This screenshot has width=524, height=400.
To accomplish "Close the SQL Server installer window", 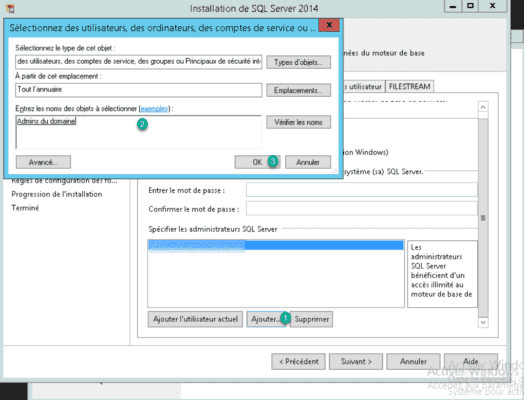I will 493,6.
